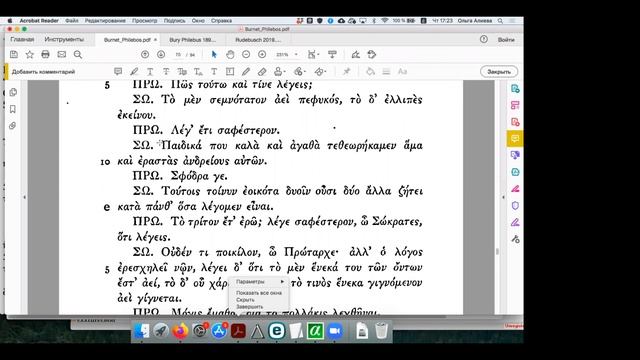Screen dimensions: 640x360
Task: Expand the left navigation pane arrow
Action: (24, 197)
